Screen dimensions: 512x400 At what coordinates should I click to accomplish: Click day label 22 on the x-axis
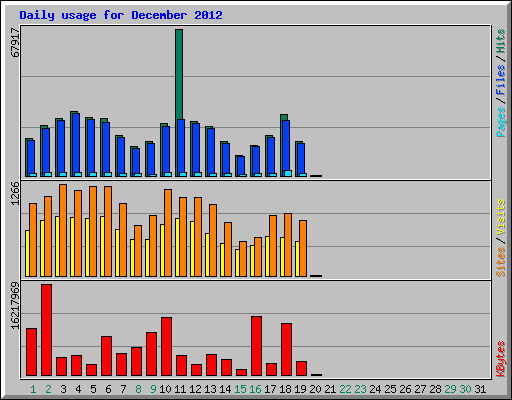click(x=345, y=389)
